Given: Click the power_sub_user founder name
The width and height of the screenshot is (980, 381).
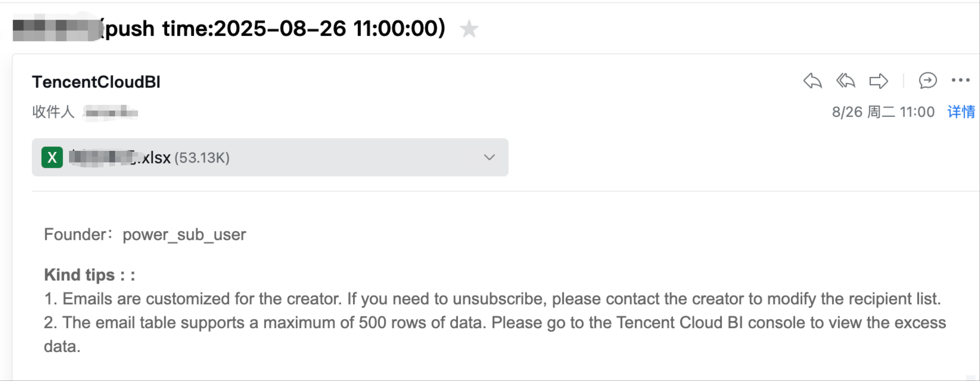Looking at the screenshot, I should [x=184, y=235].
